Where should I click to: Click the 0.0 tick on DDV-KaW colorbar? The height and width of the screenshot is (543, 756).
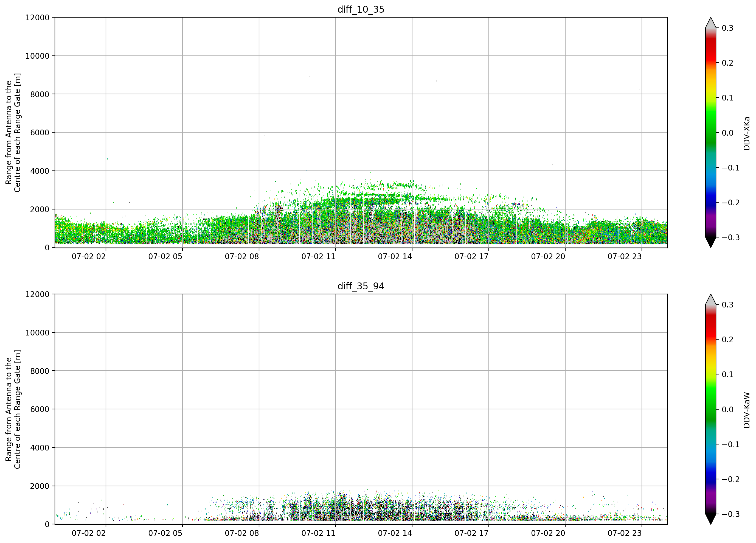tap(728, 410)
